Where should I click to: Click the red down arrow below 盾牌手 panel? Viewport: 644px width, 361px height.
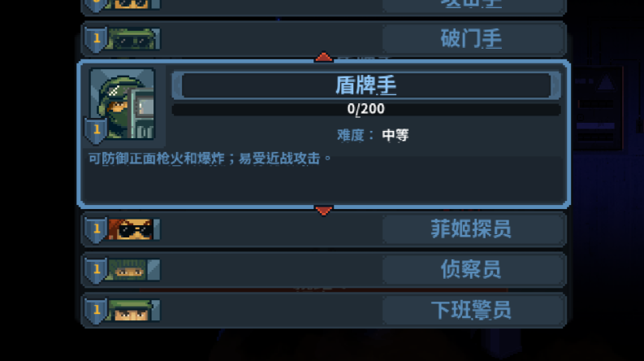pos(323,211)
